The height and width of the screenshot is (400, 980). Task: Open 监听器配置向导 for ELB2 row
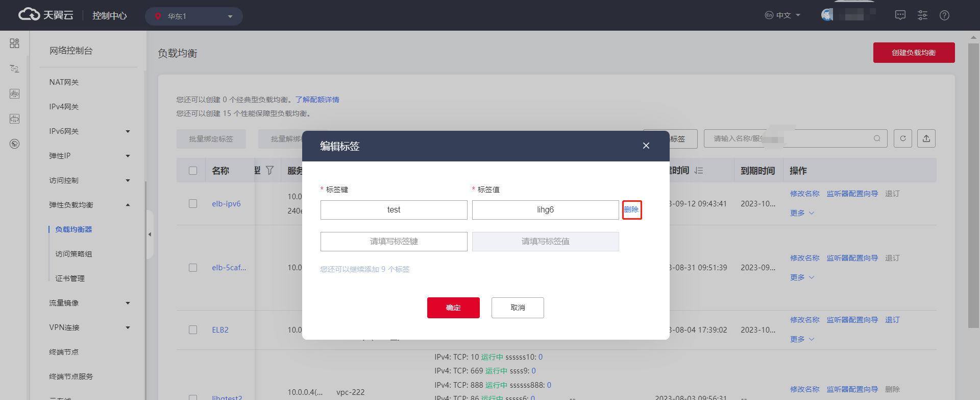point(852,320)
